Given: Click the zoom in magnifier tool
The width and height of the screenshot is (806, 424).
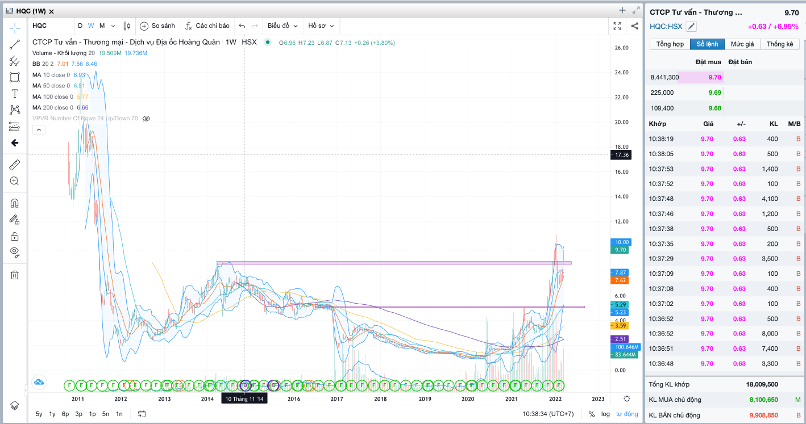Looking at the screenshot, I should (15, 181).
